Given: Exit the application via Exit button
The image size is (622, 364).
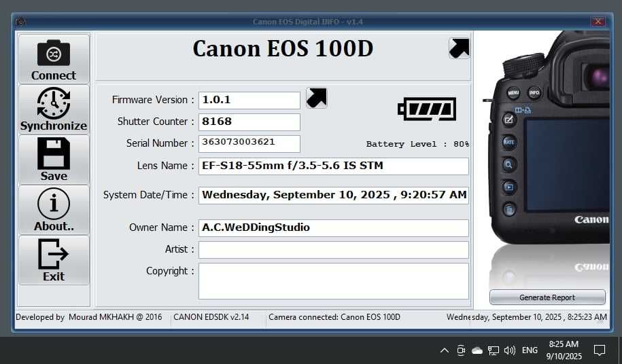Looking at the screenshot, I should (x=54, y=260).
